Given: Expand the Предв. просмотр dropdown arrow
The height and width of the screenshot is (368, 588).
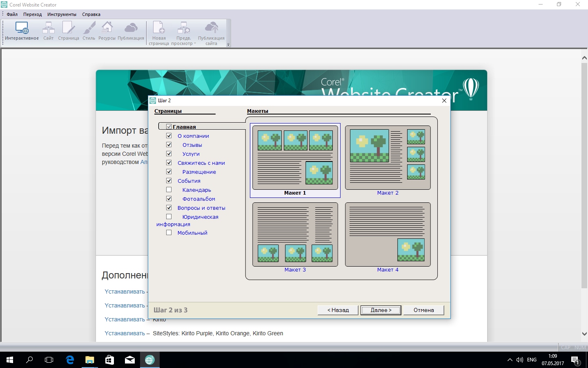Looking at the screenshot, I should 195,44.
